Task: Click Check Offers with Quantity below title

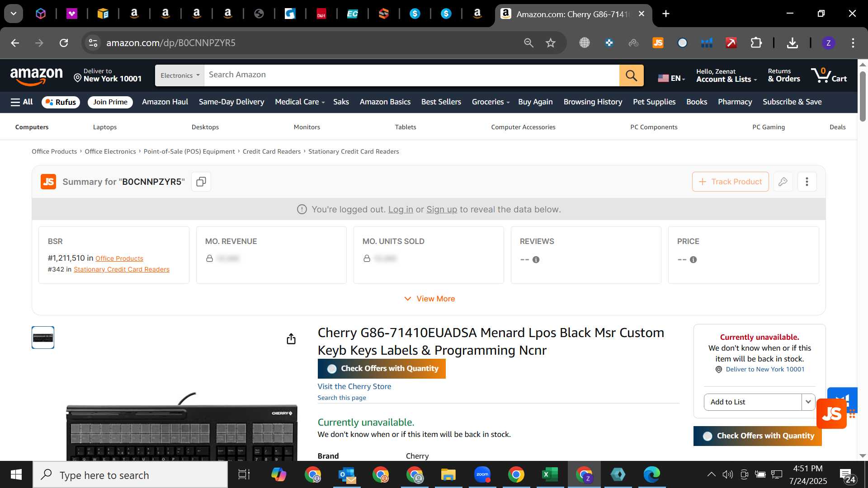Action: (382, 369)
